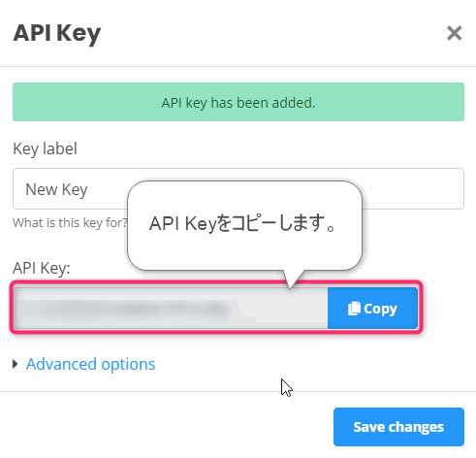Click the Japanese tooltip bubble about copying
Image resolution: width=476 pixels, height=458 pixels.
244,226
